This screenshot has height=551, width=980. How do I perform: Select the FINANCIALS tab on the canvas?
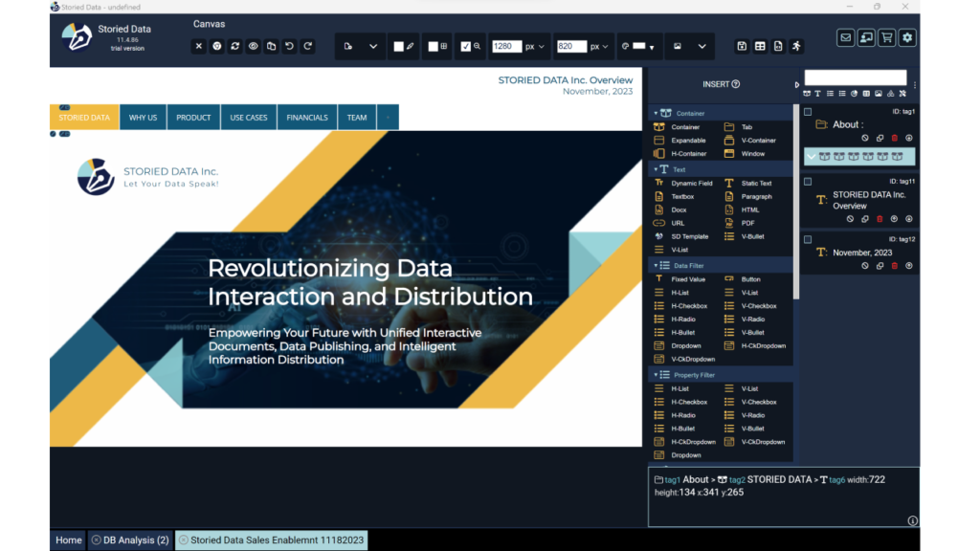307,118
